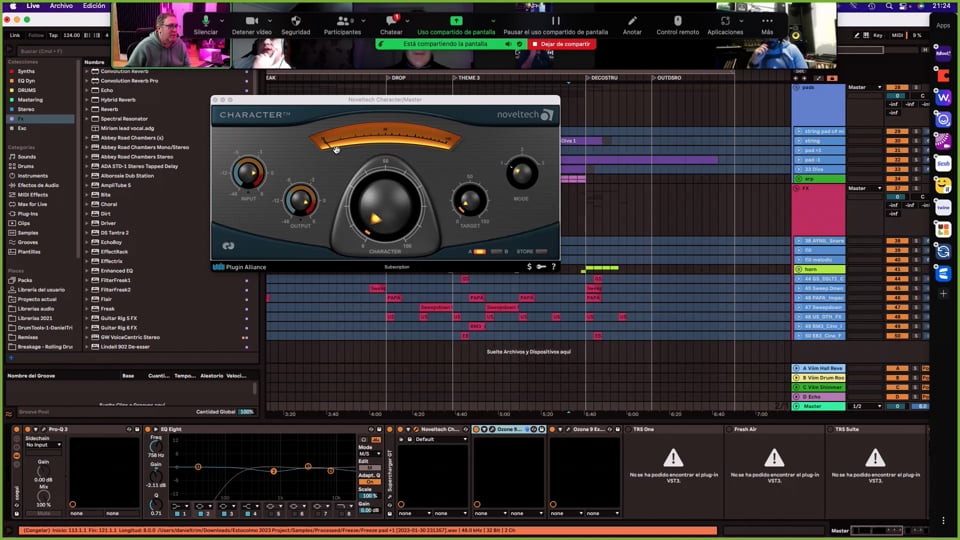Adjust the INPUT knob in Character plugin
This screenshot has height=540, width=960.
pos(248,173)
